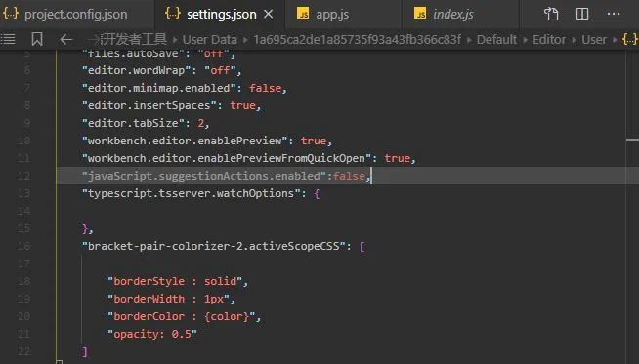Image resolution: width=639 pixels, height=364 pixels.
Task: Click the value 2 of editor.tabSize
Action: click(x=201, y=123)
